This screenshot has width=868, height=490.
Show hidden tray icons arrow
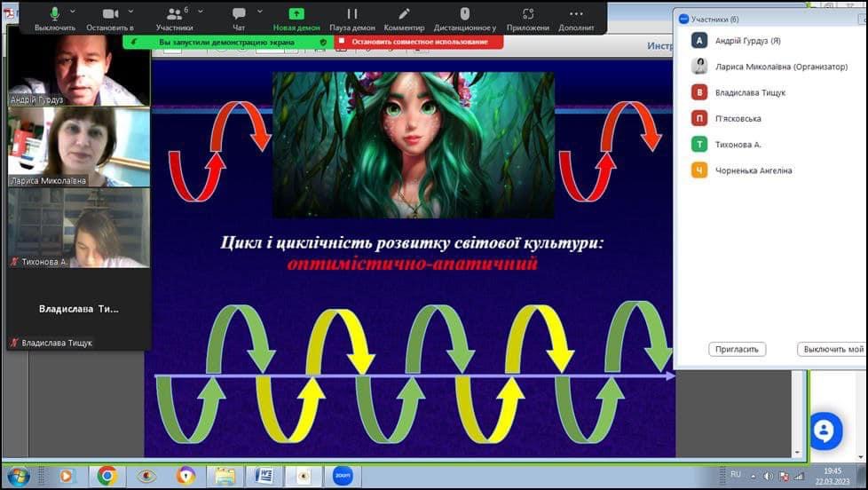point(754,476)
